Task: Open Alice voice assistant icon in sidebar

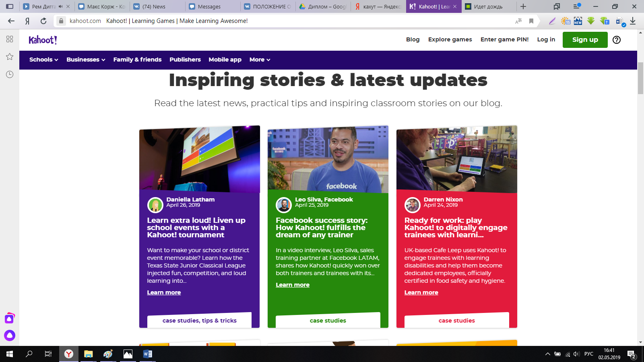Action: [10, 335]
